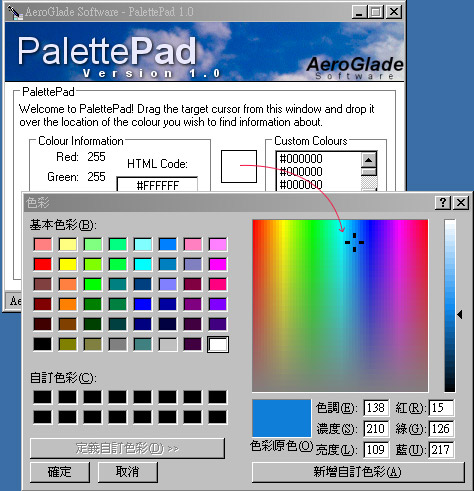The image size is (474, 491).
Task: Click the 藍 blue value field
Action: [x=441, y=450]
